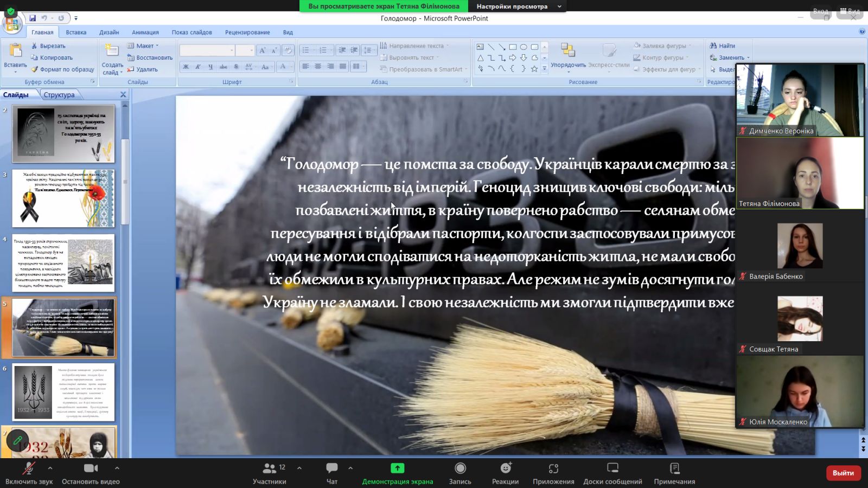The height and width of the screenshot is (488, 868).
Task: Expand audio options arrow beside microphone
Action: (50, 467)
